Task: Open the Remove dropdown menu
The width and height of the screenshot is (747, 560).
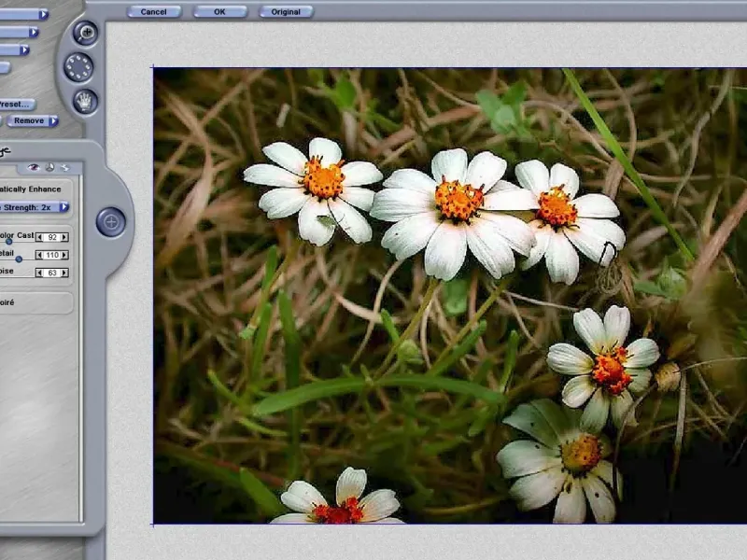Action: pos(33,121)
